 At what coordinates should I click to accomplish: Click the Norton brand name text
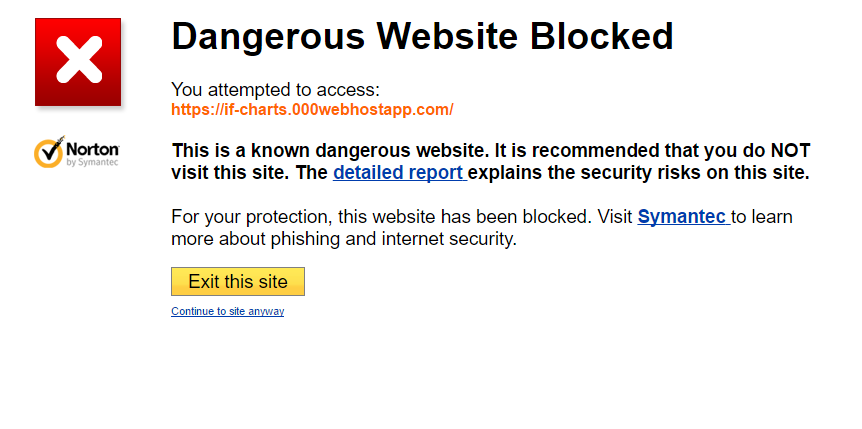pos(93,147)
